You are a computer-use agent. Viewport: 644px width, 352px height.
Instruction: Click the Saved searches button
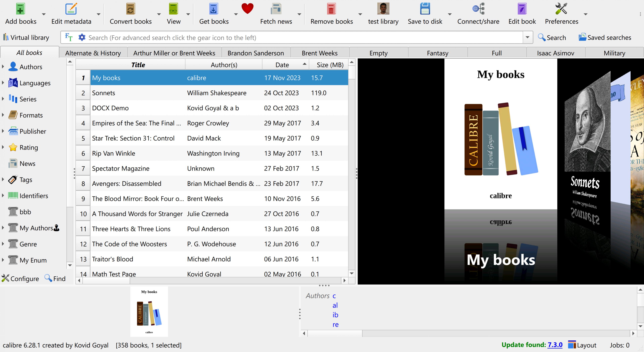605,38
